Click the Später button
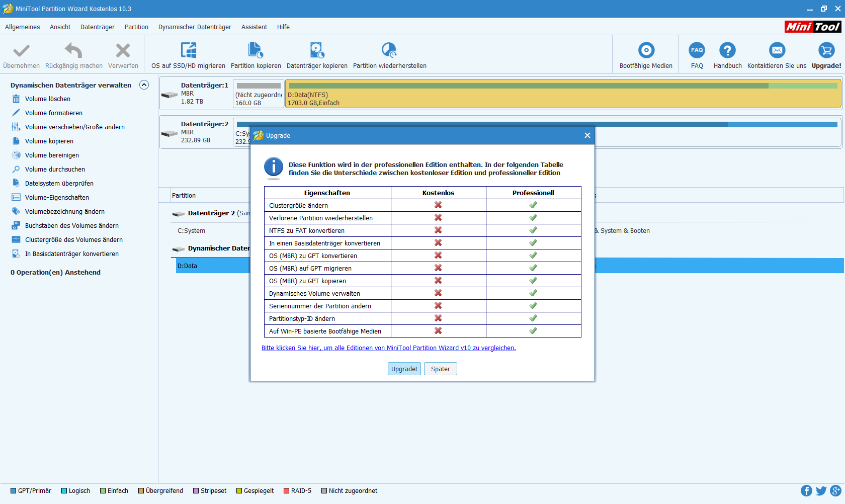 [x=441, y=369]
